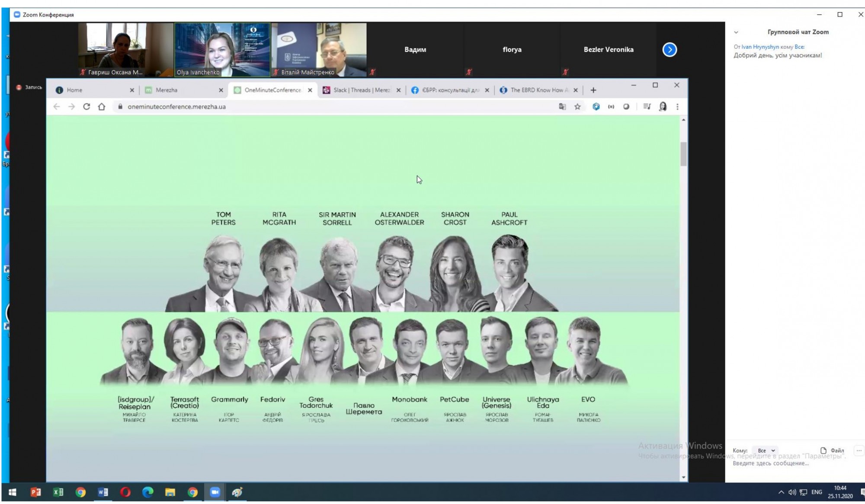Open the translate page icon
Viewport: 865px width, 504px height.
[562, 107]
